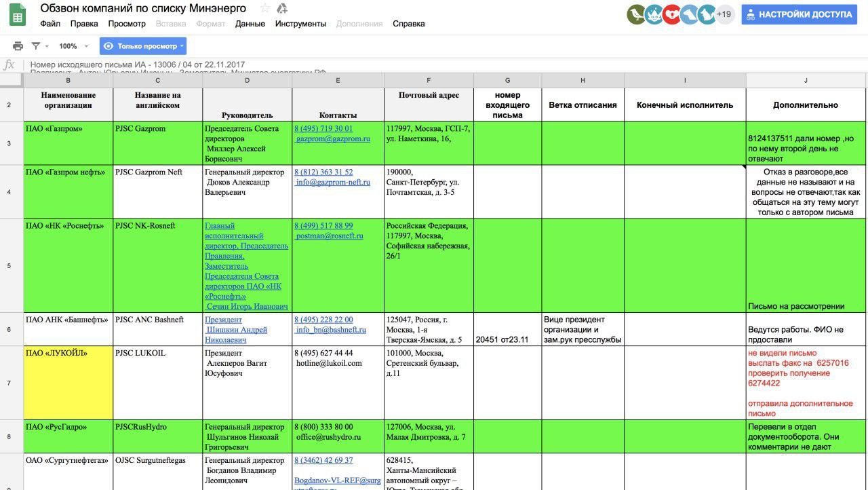Viewport: 868px width, 490px height.
Task: Click the red collaborator avatar
Action: pos(672,14)
